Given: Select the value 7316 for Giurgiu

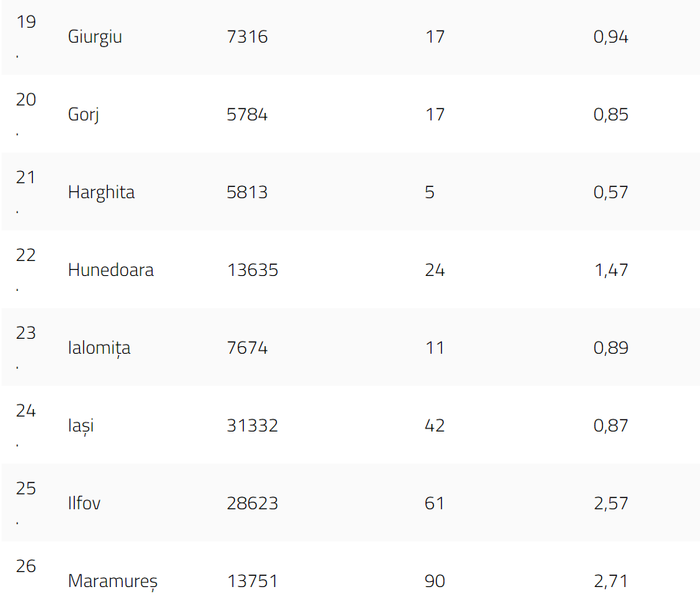Looking at the screenshot, I should (247, 37).
